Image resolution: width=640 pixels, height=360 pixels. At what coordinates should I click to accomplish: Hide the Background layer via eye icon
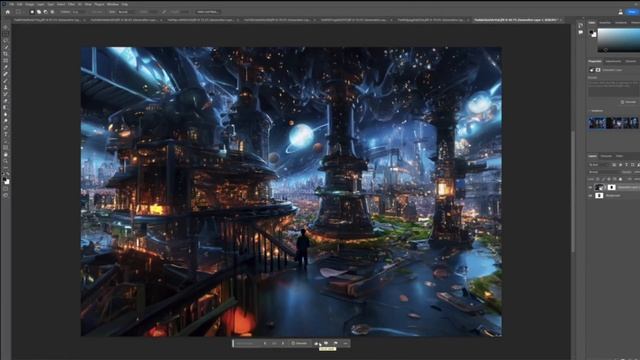590,196
